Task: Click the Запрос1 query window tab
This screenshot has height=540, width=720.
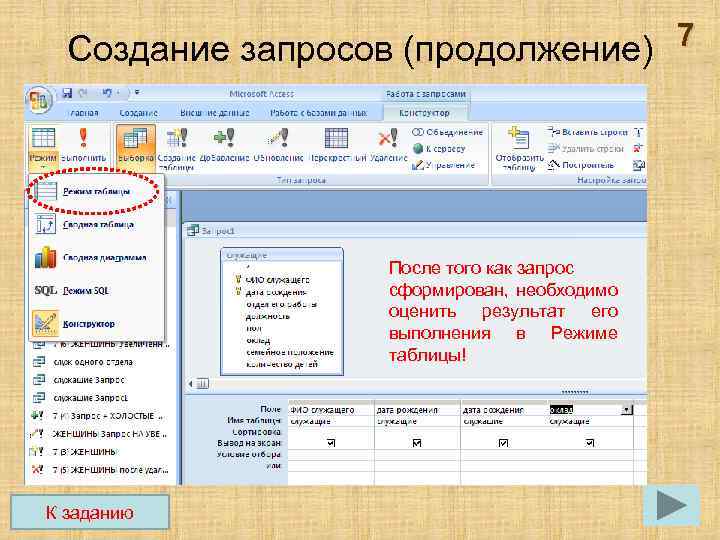Action: click(212, 231)
